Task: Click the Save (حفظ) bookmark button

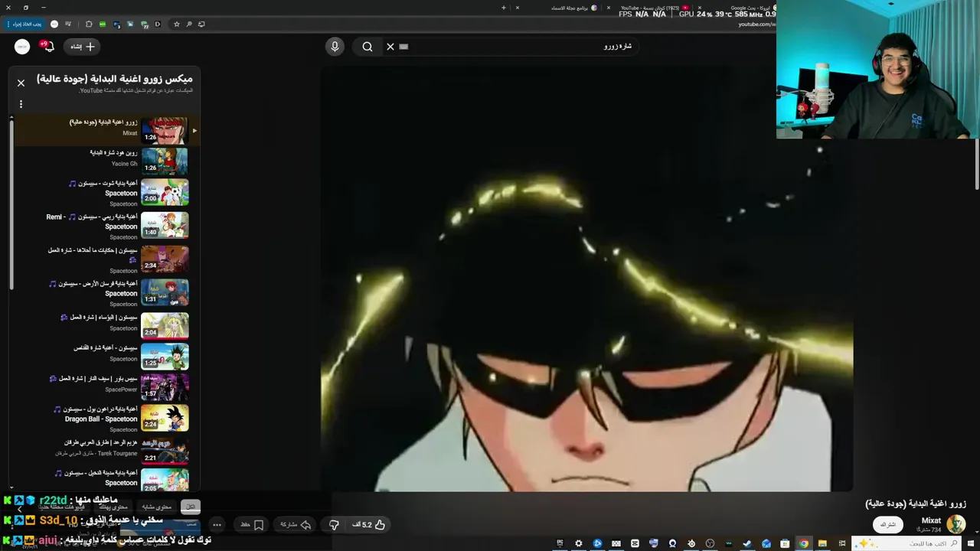Action: click(x=252, y=524)
